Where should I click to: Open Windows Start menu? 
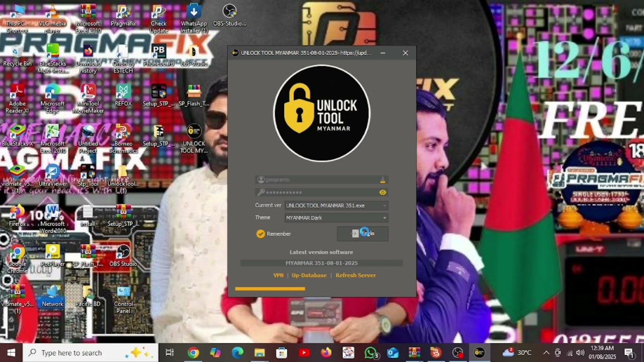tap(11, 352)
